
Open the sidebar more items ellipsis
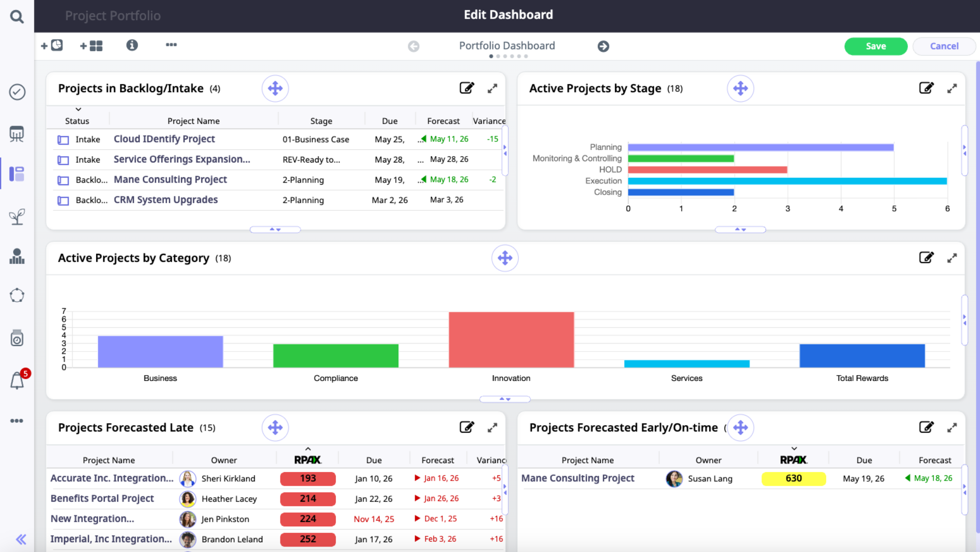(17, 421)
